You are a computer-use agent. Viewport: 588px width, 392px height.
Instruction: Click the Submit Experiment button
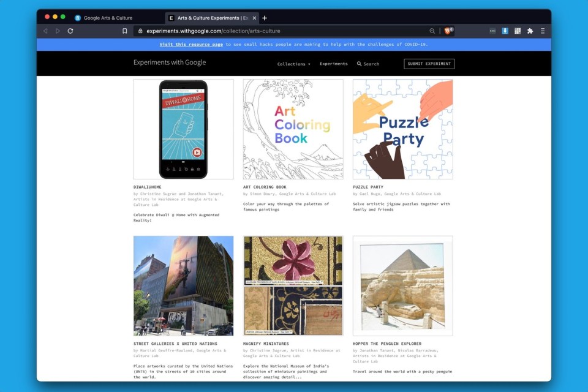pyautogui.click(x=429, y=64)
